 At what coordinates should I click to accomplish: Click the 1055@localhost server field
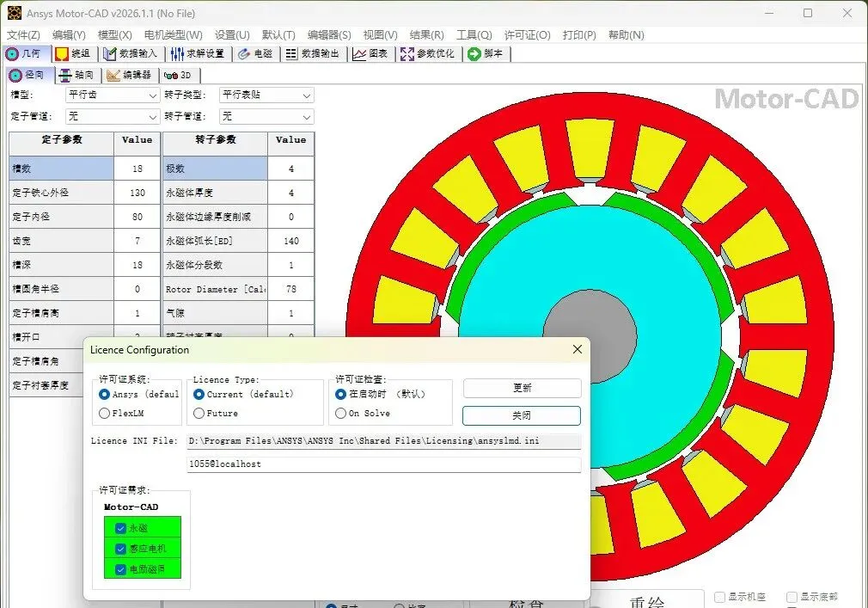[x=384, y=464]
